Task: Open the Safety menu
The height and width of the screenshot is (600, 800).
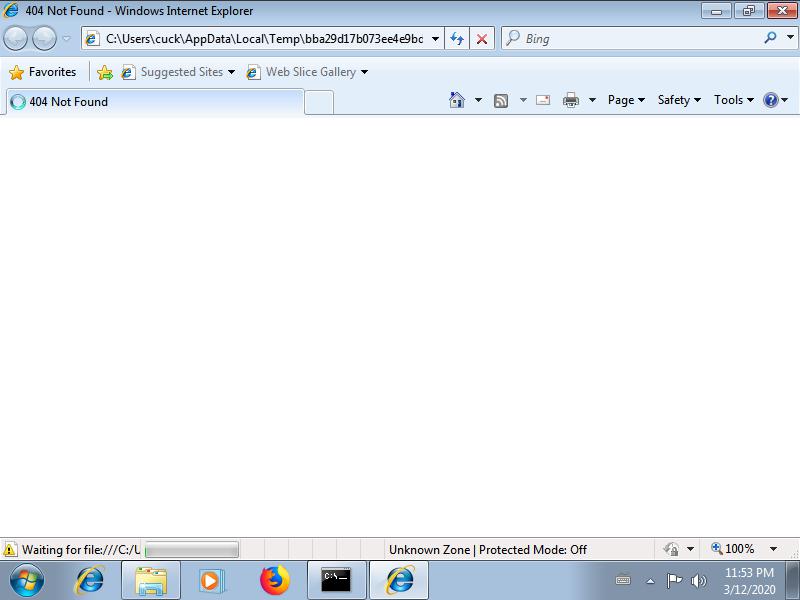Action: [x=679, y=100]
